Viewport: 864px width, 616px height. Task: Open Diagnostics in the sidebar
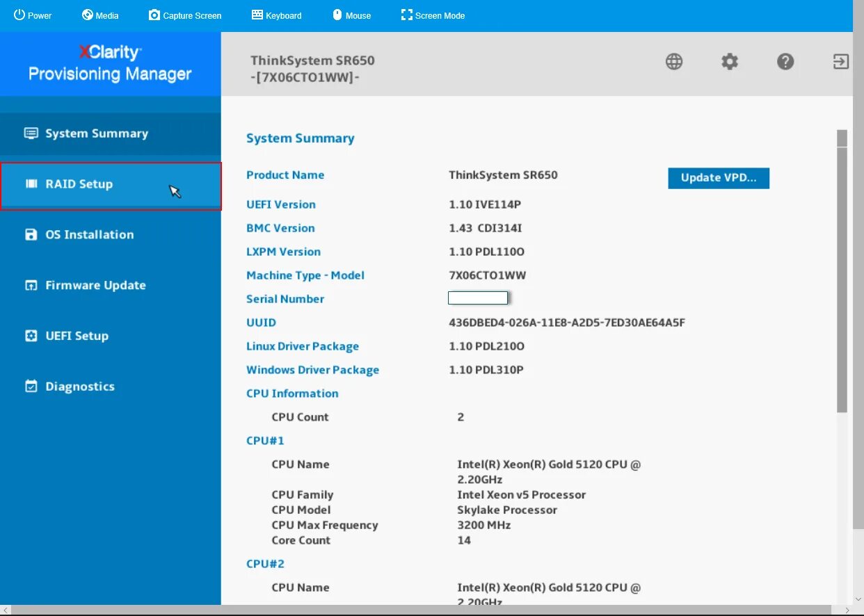pyautogui.click(x=111, y=387)
